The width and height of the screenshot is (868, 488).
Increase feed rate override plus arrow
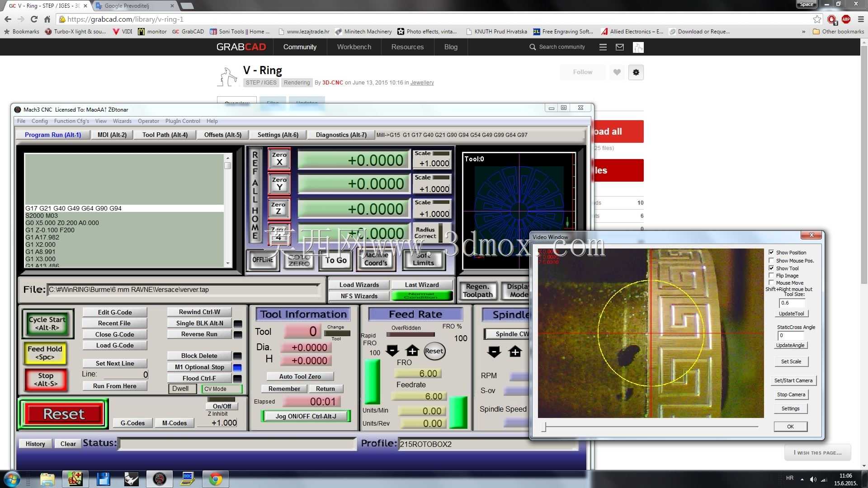pyautogui.click(x=412, y=351)
